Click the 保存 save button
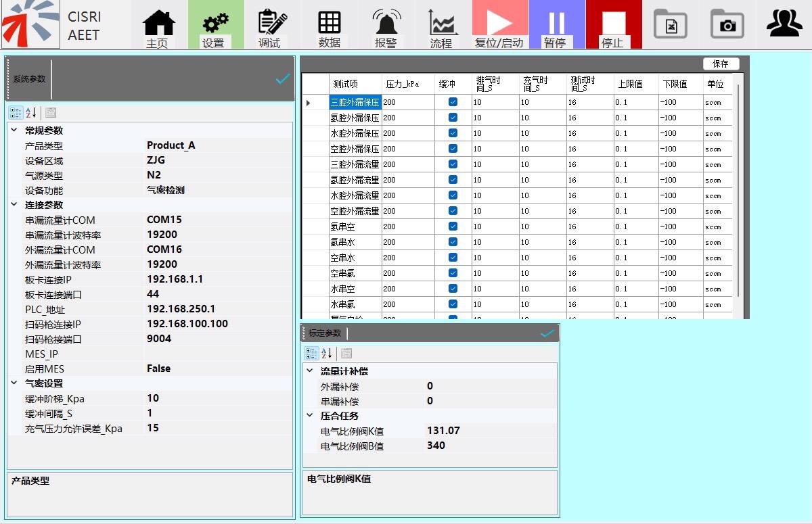This screenshot has width=812, height=524. click(x=721, y=64)
